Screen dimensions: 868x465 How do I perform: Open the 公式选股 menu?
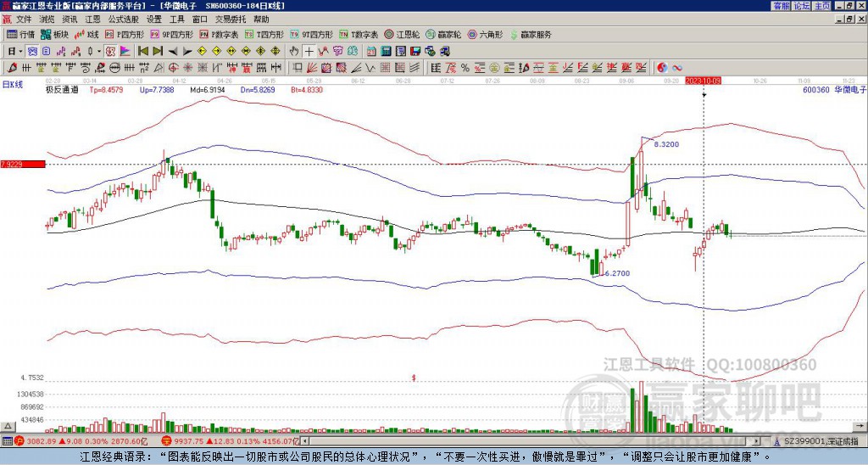pyautogui.click(x=124, y=20)
